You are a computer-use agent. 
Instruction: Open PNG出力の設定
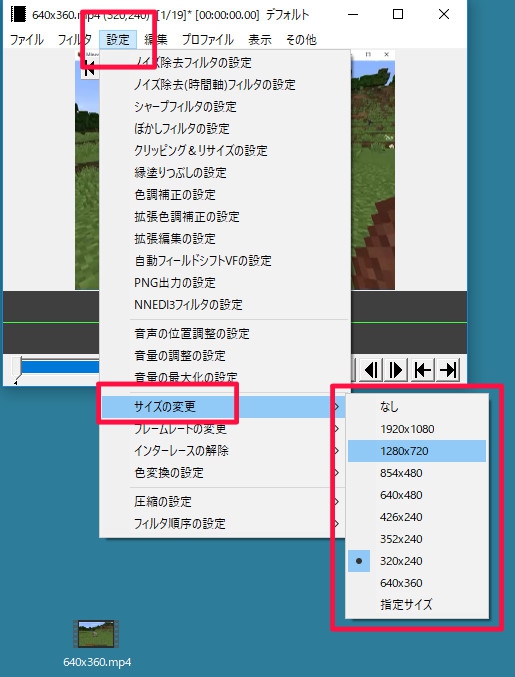click(x=224, y=283)
